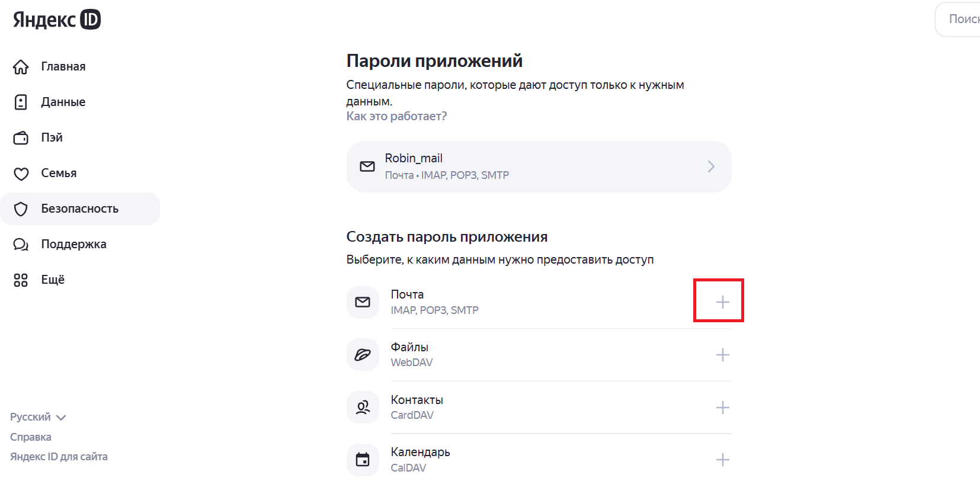Open the Русский language dropdown

(38, 417)
